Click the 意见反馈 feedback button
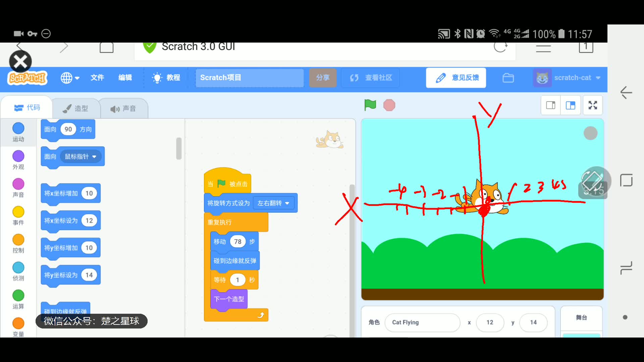 456,78
